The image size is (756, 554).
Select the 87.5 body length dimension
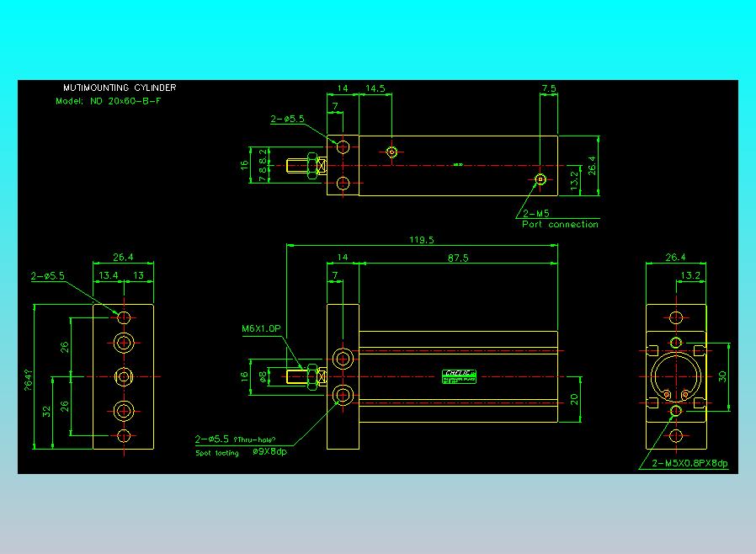[457, 258]
